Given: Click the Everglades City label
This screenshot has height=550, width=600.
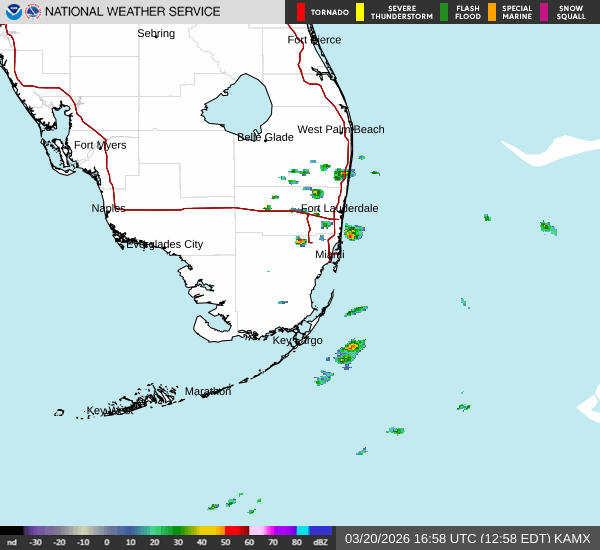Looking at the screenshot, I should point(164,244).
